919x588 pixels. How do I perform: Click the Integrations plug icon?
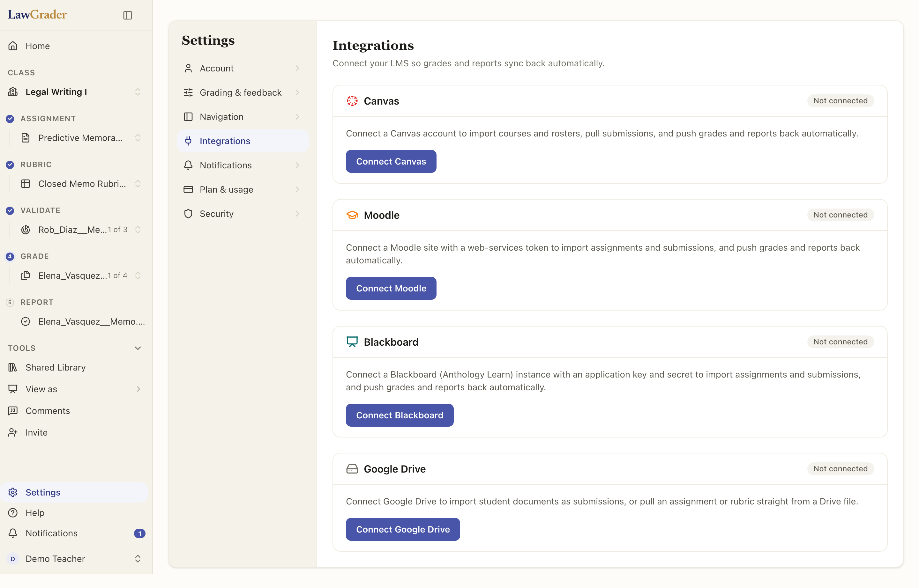tap(188, 141)
